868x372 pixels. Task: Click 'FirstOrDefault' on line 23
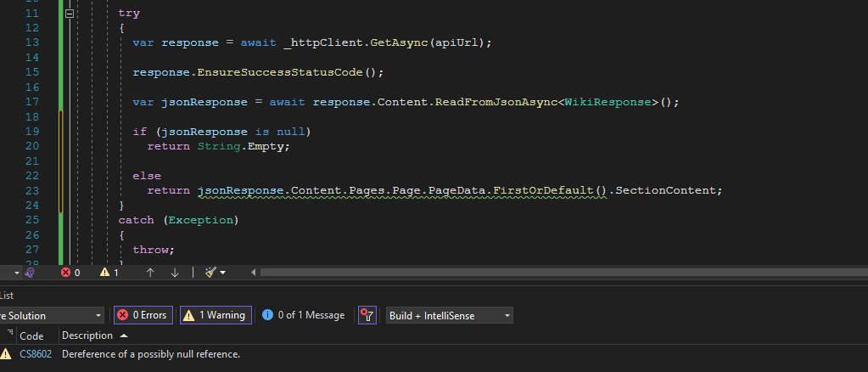point(544,190)
